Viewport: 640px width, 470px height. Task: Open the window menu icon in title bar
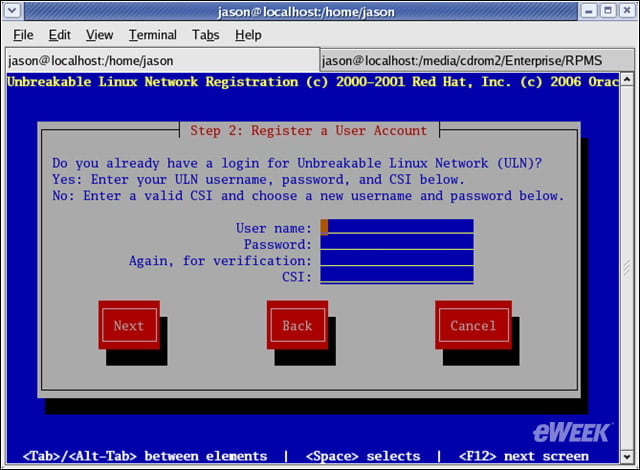[12, 11]
